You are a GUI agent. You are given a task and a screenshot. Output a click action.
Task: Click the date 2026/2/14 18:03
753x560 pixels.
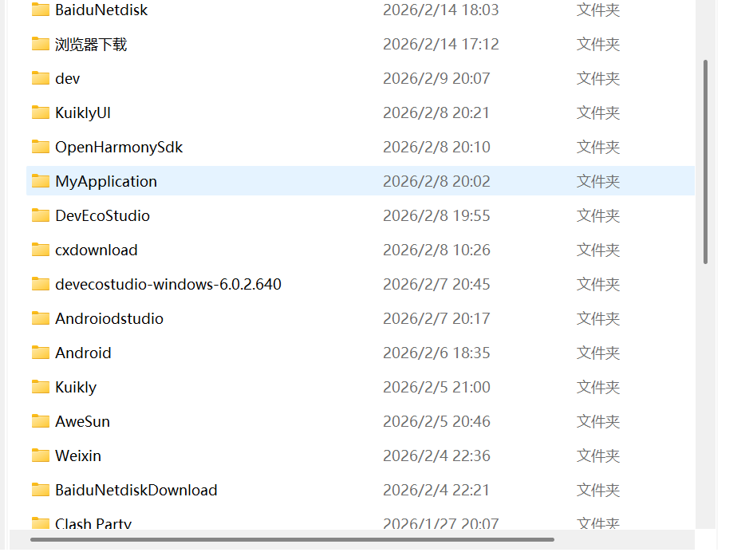441,10
